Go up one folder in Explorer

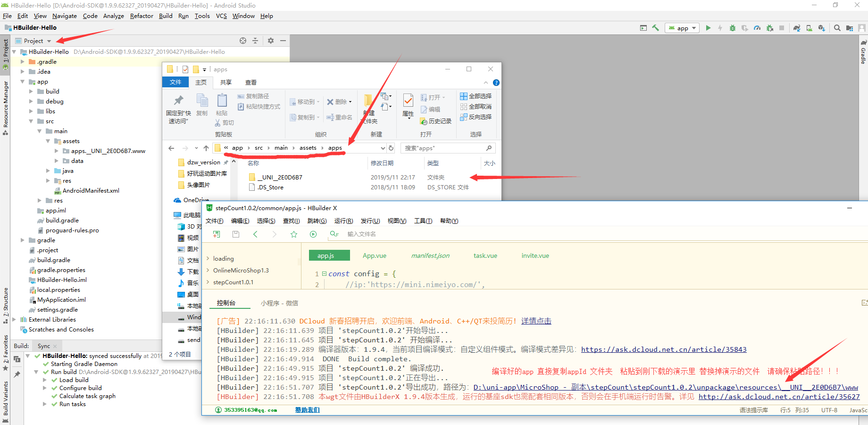(206, 148)
